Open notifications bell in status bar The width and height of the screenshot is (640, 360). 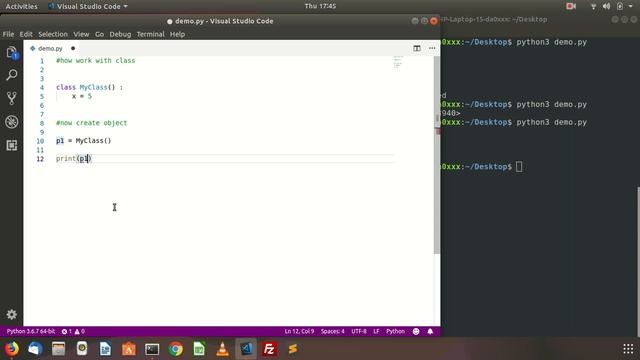pos(430,331)
